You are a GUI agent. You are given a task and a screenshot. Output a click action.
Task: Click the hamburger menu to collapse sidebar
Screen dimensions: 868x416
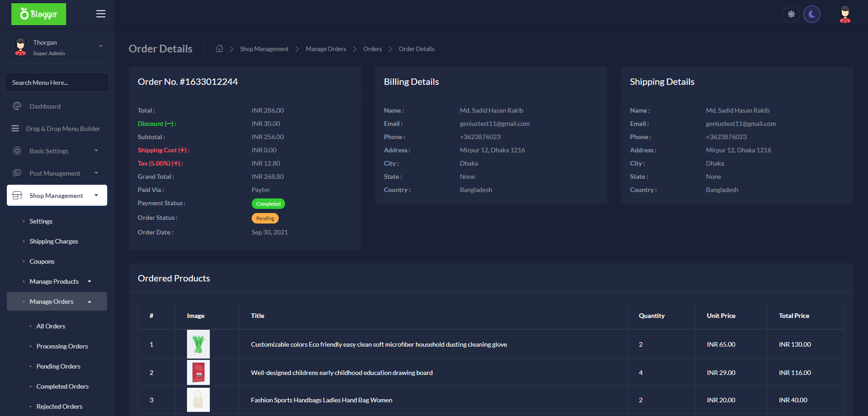coord(100,14)
